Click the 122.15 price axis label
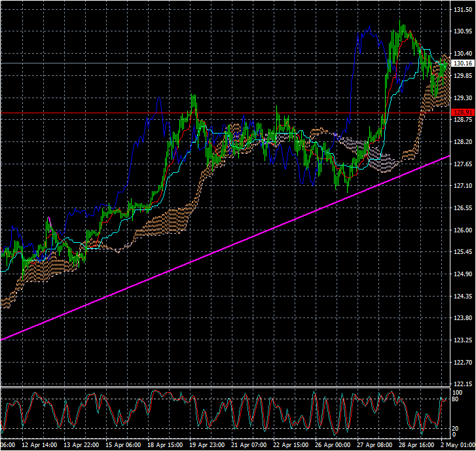476x451 pixels. (x=463, y=384)
